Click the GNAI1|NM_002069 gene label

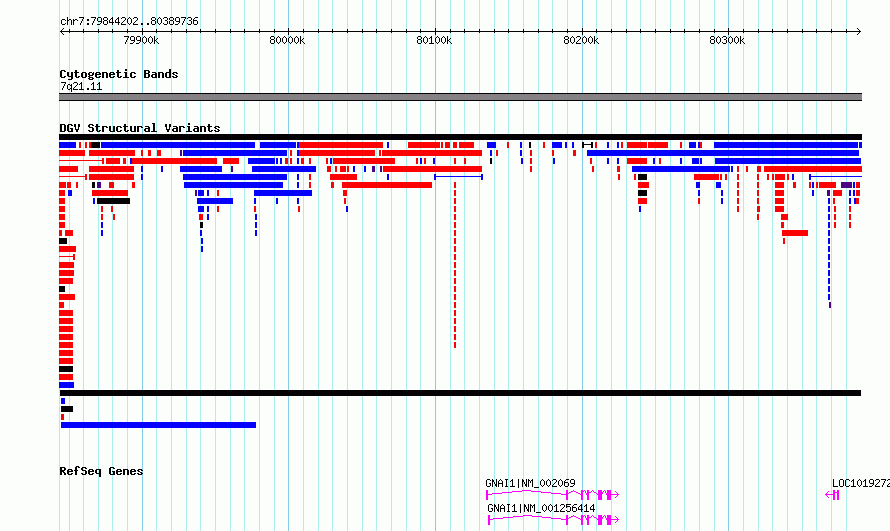point(530,483)
